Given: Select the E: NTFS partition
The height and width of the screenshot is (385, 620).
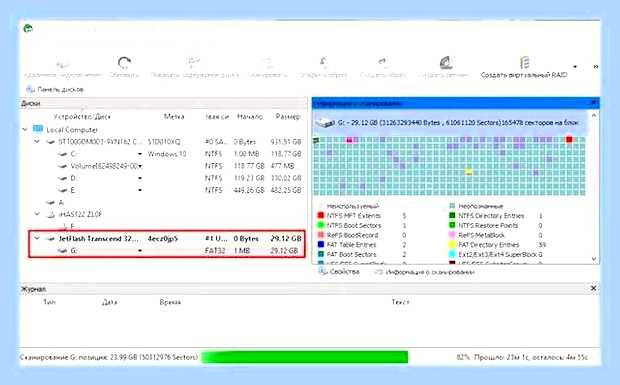Looking at the screenshot, I should 163,190.
